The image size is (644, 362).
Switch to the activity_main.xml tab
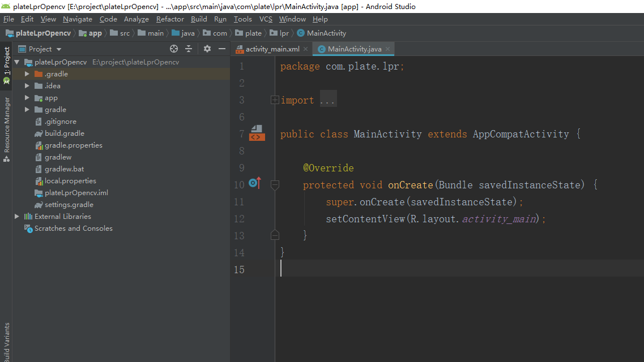[x=271, y=49]
